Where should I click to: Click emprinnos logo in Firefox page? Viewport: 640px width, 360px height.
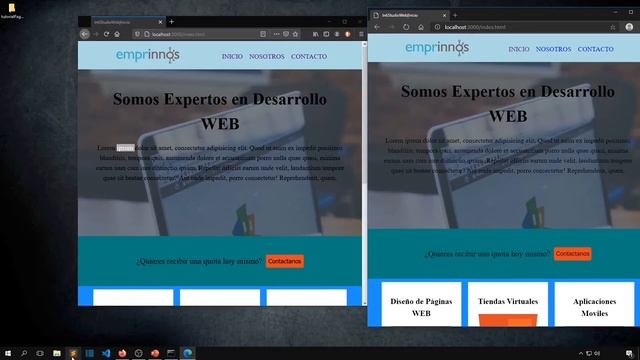pyautogui.click(x=148, y=55)
